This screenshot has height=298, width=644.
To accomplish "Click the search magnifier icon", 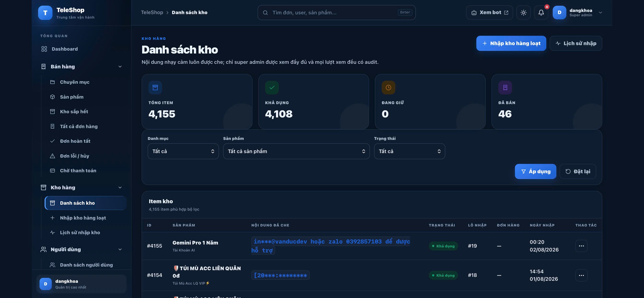I will pos(265,12).
